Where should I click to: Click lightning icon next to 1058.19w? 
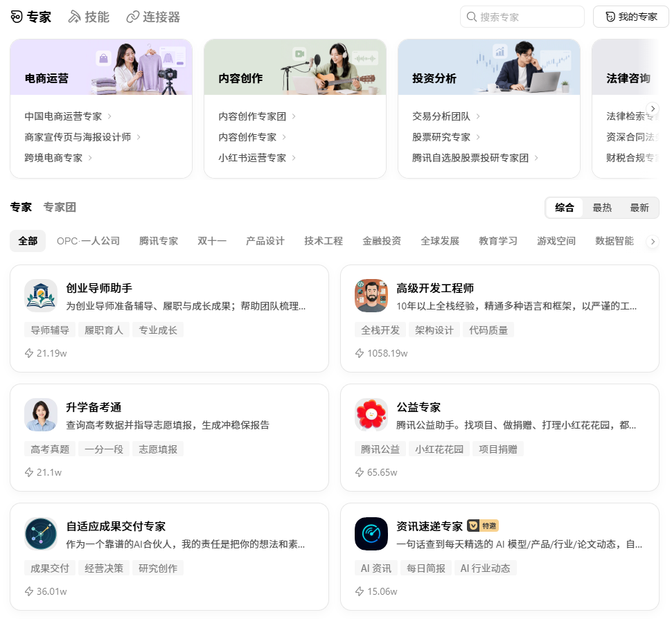pyautogui.click(x=360, y=353)
